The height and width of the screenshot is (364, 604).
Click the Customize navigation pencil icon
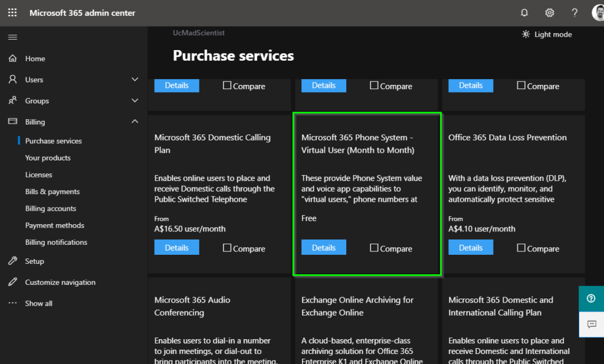pos(13,282)
